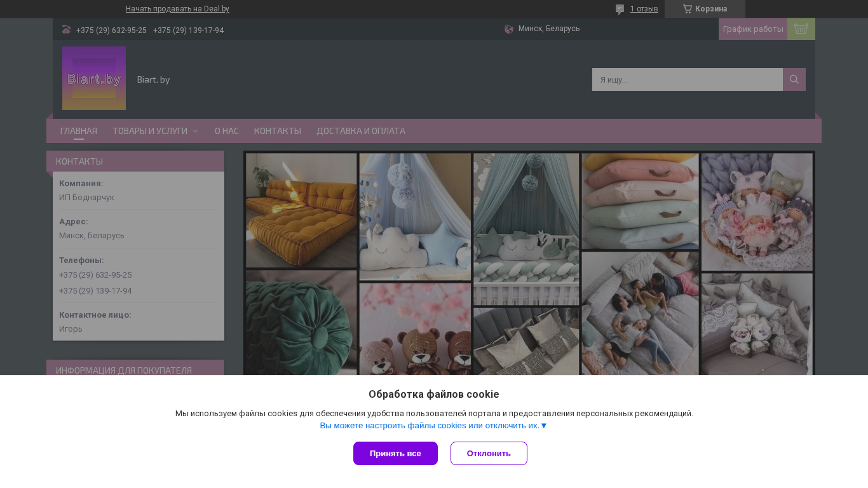Image resolution: width=868 pixels, height=488 pixels.
Task: Focus the Я ищу search field
Action: [688, 79]
